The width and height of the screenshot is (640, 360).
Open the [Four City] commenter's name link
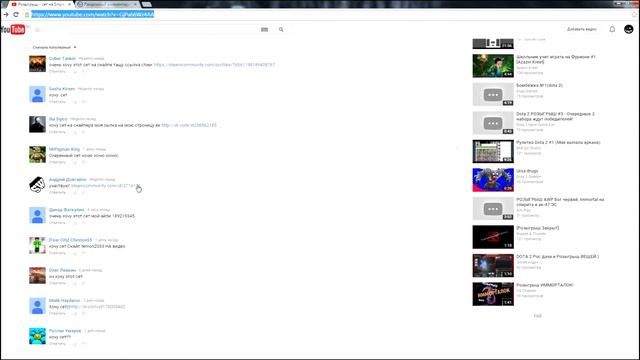point(70,240)
